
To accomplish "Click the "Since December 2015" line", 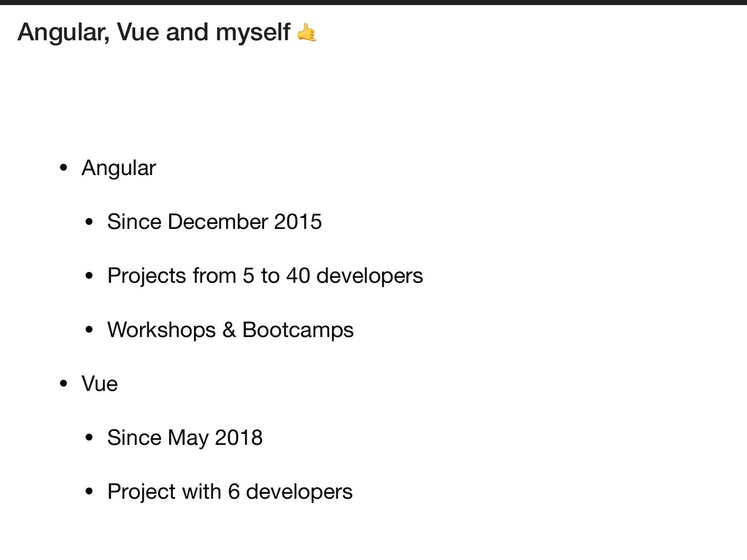I will tap(214, 222).
